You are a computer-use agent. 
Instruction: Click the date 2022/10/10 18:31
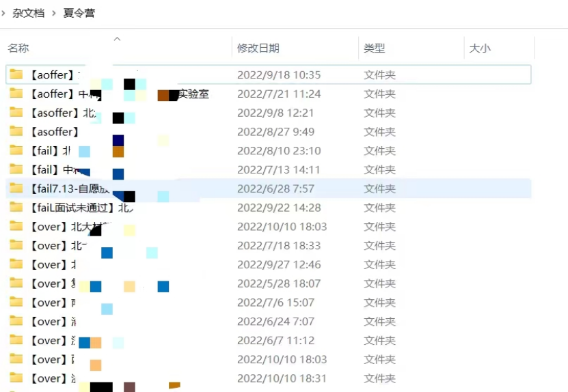point(282,378)
